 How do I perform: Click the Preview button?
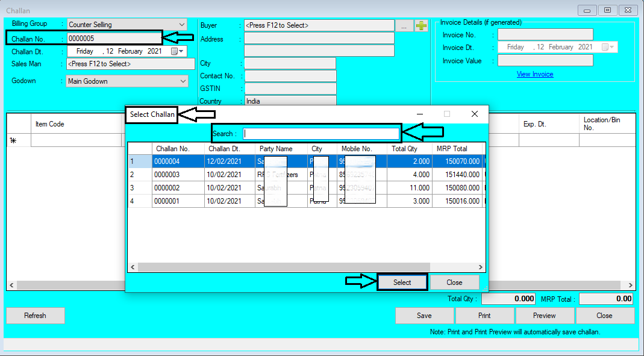tap(545, 315)
